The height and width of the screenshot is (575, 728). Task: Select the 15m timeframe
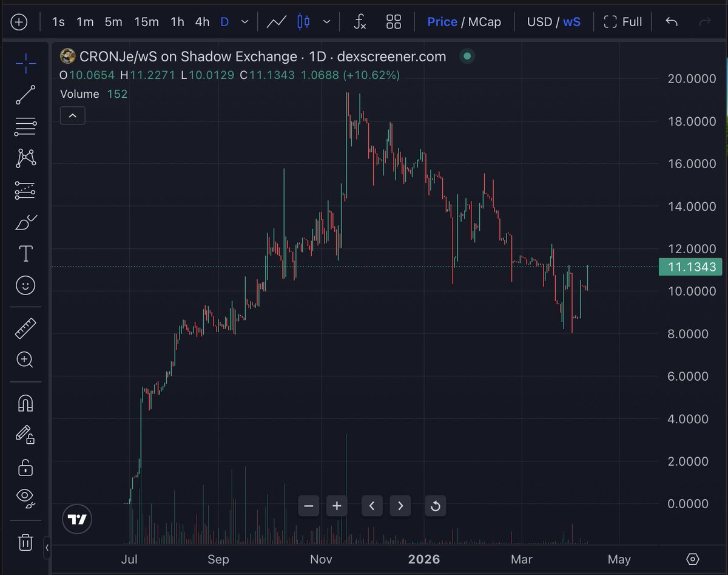pos(146,22)
